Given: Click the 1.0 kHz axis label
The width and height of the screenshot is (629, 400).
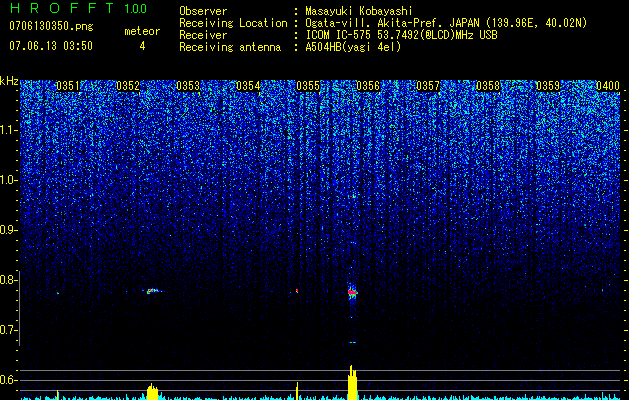Looking at the screenshot, I should pos(9,181).
